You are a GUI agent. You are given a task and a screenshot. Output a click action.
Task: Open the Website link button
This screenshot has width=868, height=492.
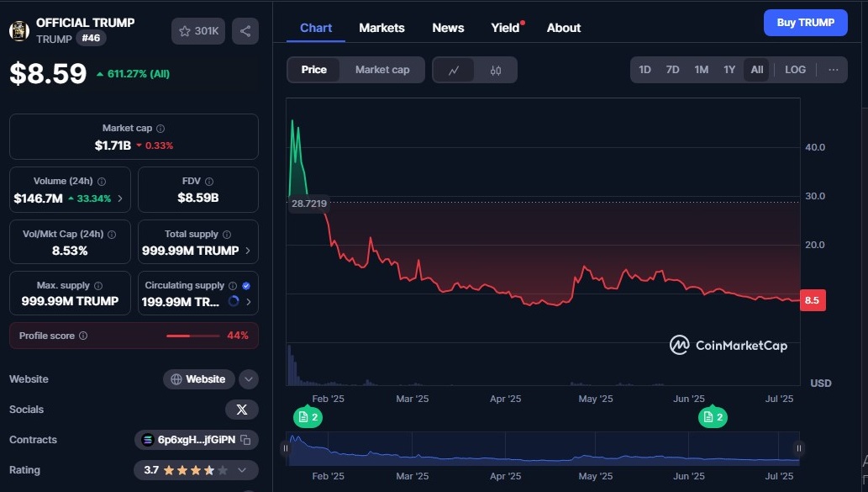coord(199,379)
